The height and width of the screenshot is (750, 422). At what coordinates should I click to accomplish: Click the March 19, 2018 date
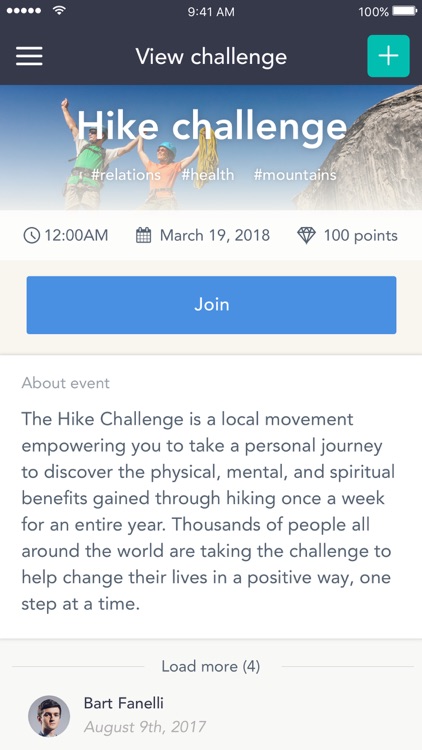click(215, 235)
